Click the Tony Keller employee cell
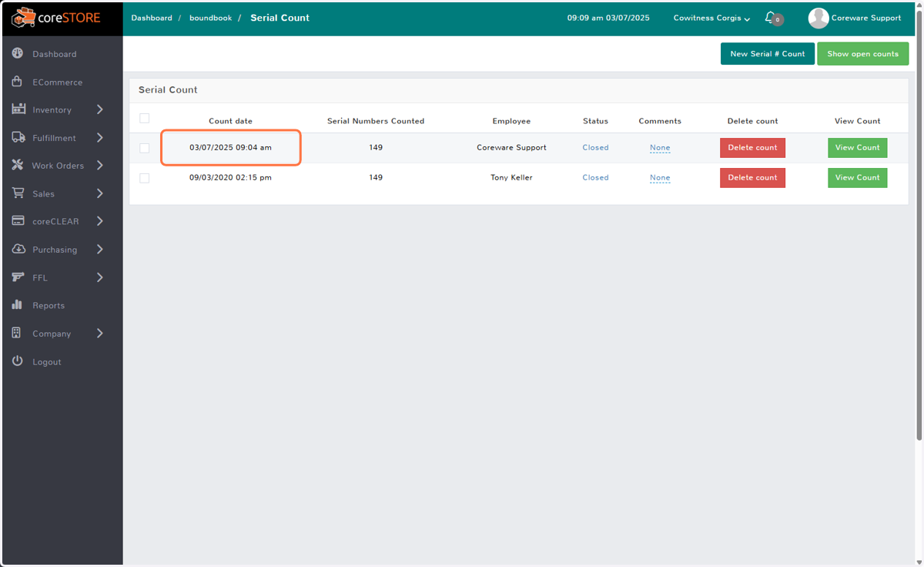This screenshot has width=924, height=567. [511, 178]
